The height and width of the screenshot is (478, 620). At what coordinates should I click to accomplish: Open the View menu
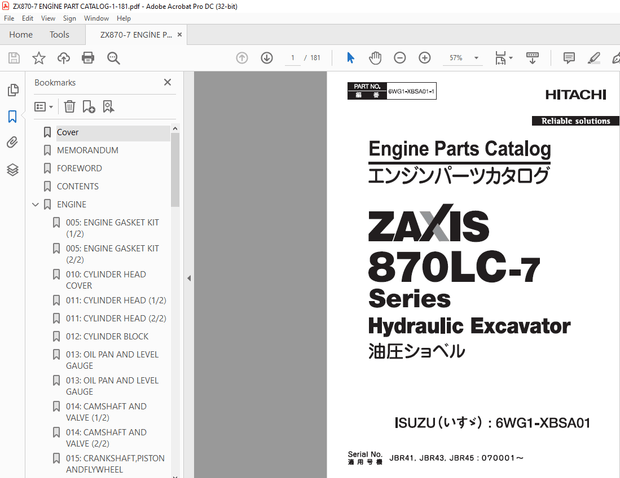pyautogui.click(x=48, y=18)
